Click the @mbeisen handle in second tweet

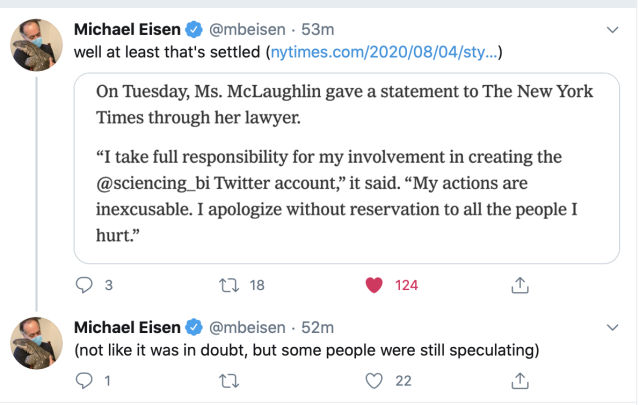pyautogui.click(x=245, y=327)
